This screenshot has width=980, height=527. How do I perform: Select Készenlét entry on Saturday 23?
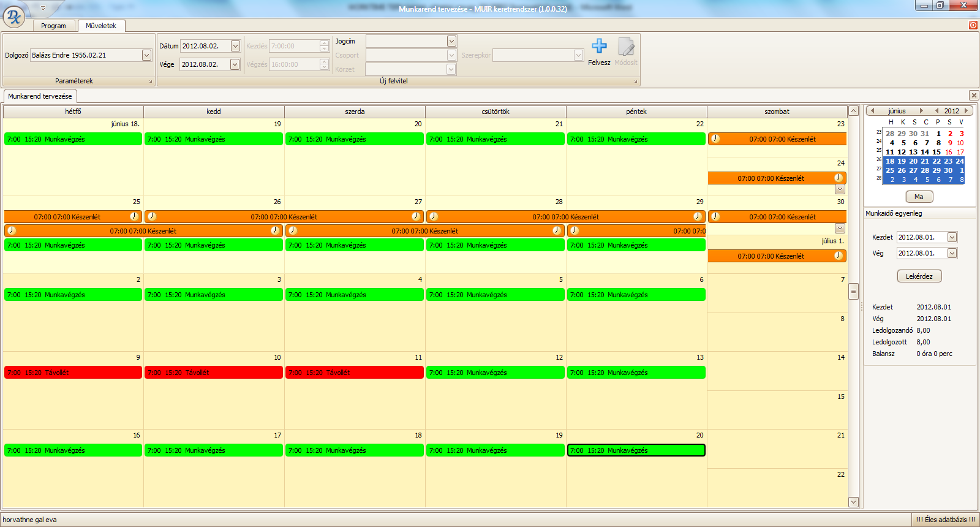(777, 139)
